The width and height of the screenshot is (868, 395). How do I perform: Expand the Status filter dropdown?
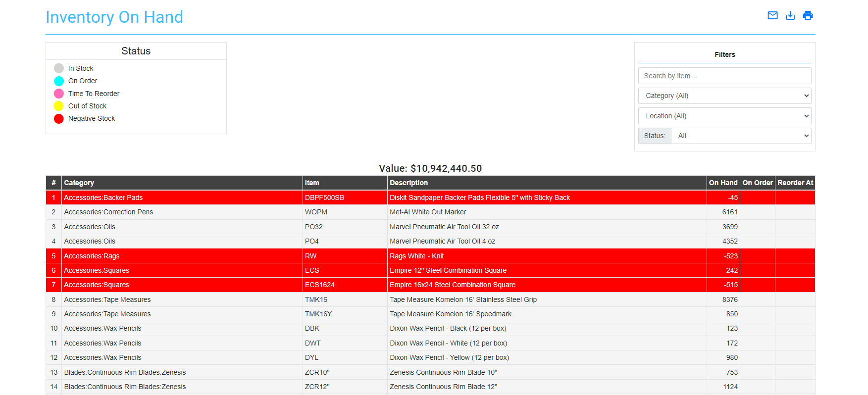[x=740, y=136]
